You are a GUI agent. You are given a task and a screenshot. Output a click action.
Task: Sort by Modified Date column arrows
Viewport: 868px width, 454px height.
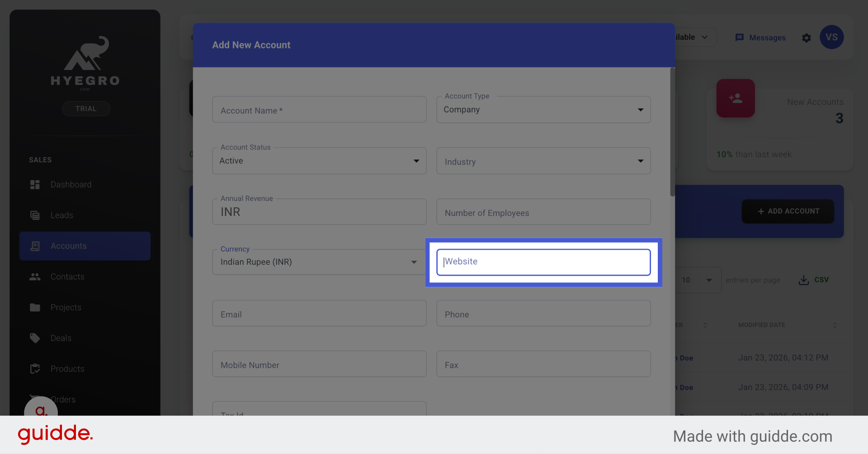click(x=836, y=325)
